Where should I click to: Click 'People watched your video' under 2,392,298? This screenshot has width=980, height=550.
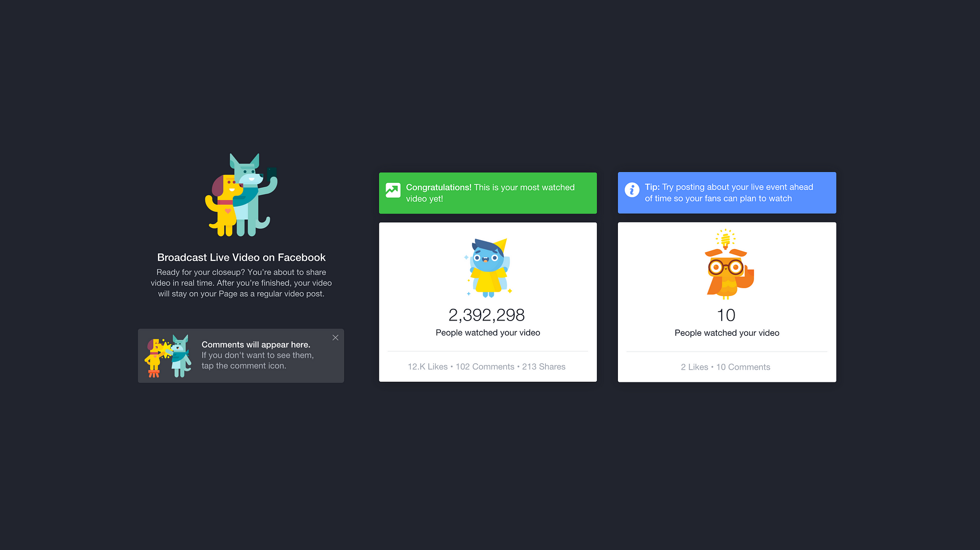[x=488, y=333]
